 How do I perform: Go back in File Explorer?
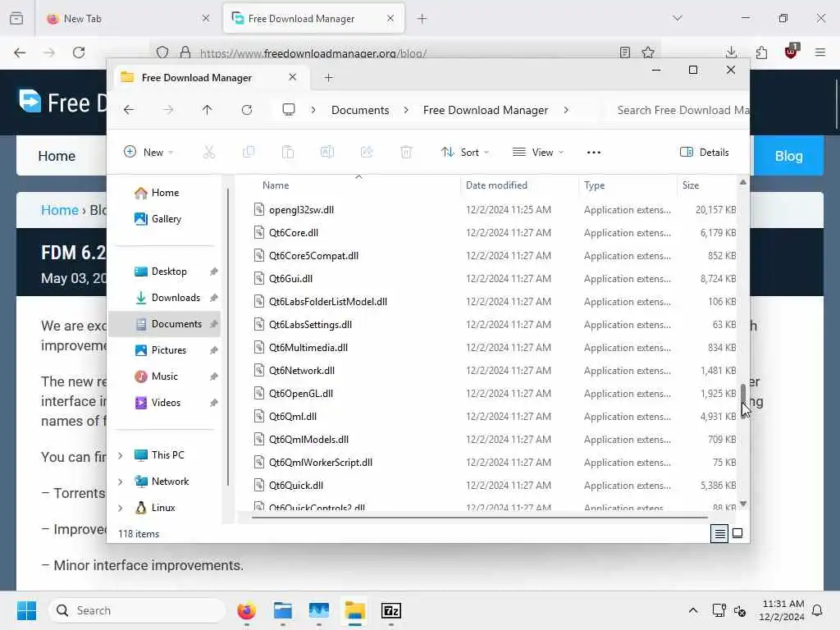(129, 110)
